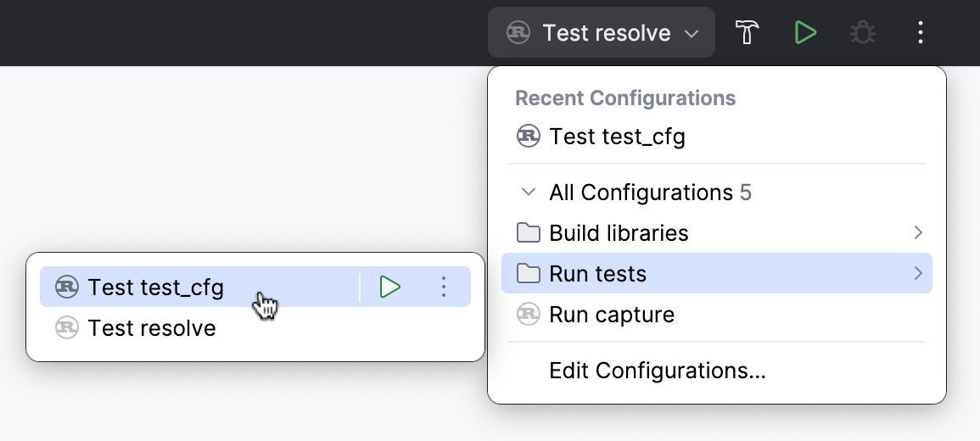The height and width of the screenshot is (441, 980).
Task: Click the Test test_cfg label in submenu
Action: pyautogui.click(x=156, y=287)
